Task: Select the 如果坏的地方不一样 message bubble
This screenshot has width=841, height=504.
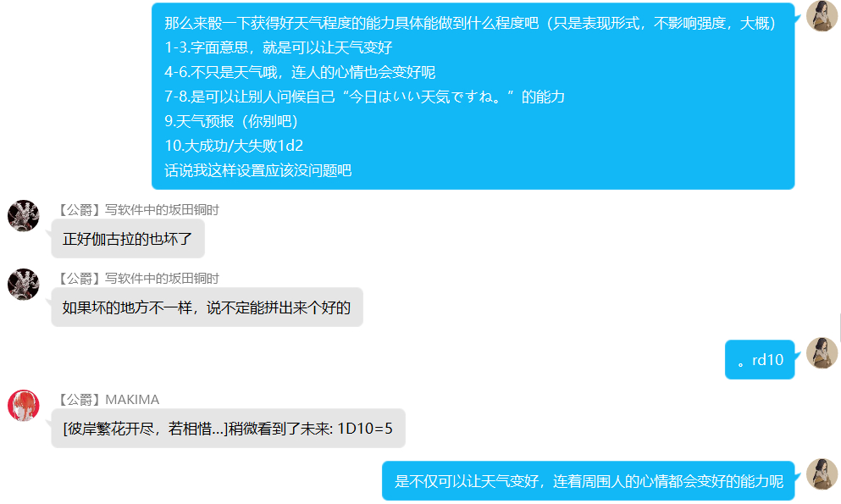Action: [x=207, y=307]
